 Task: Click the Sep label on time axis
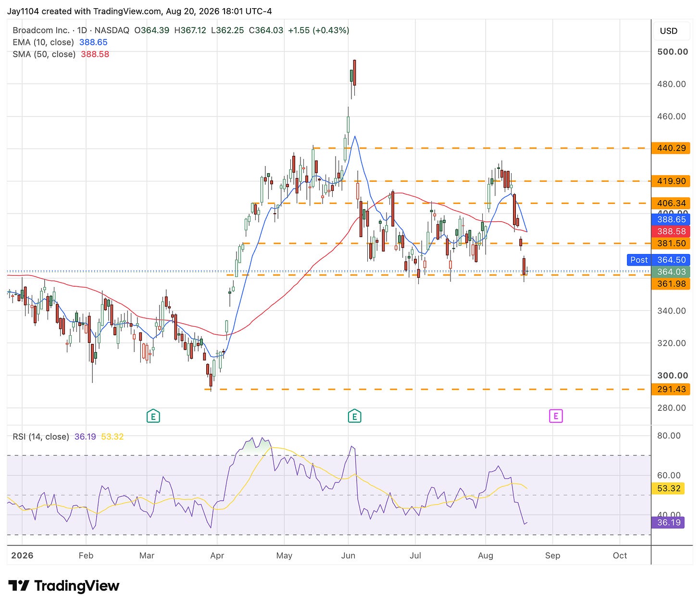552,556
